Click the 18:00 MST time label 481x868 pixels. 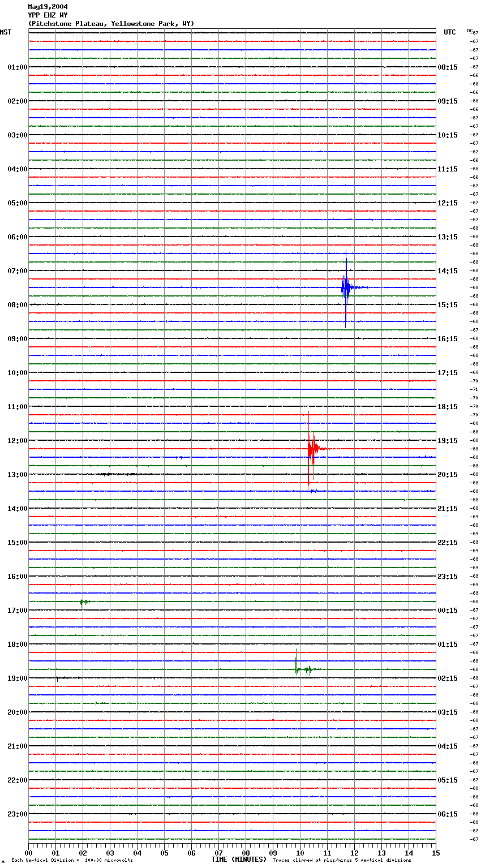point(18,644)
